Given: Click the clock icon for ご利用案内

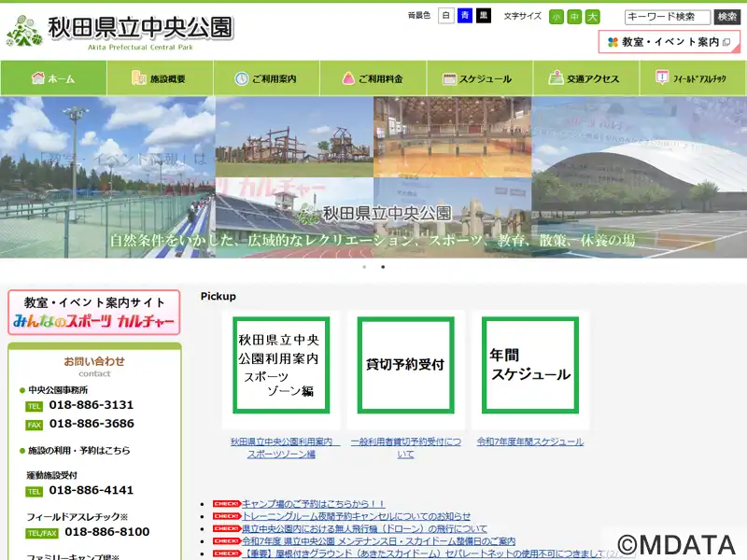Looking at the screenshot, I should pos(242,78).
